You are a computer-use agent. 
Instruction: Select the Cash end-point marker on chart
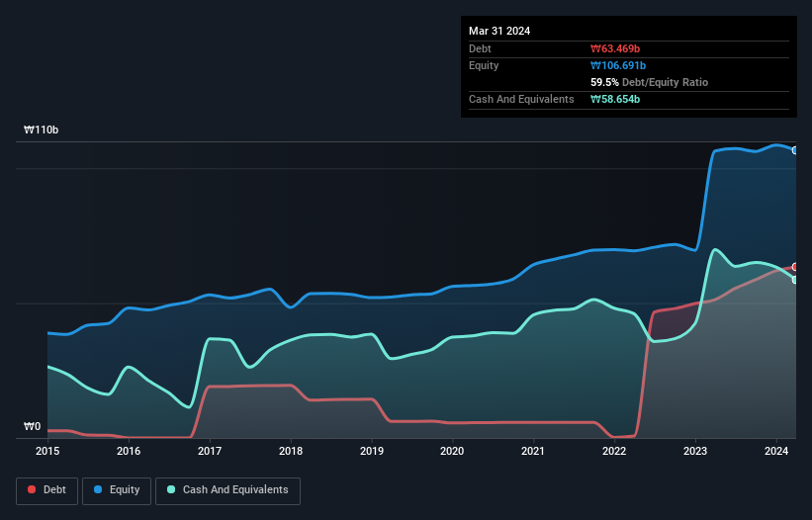click(x=795, y=280)
